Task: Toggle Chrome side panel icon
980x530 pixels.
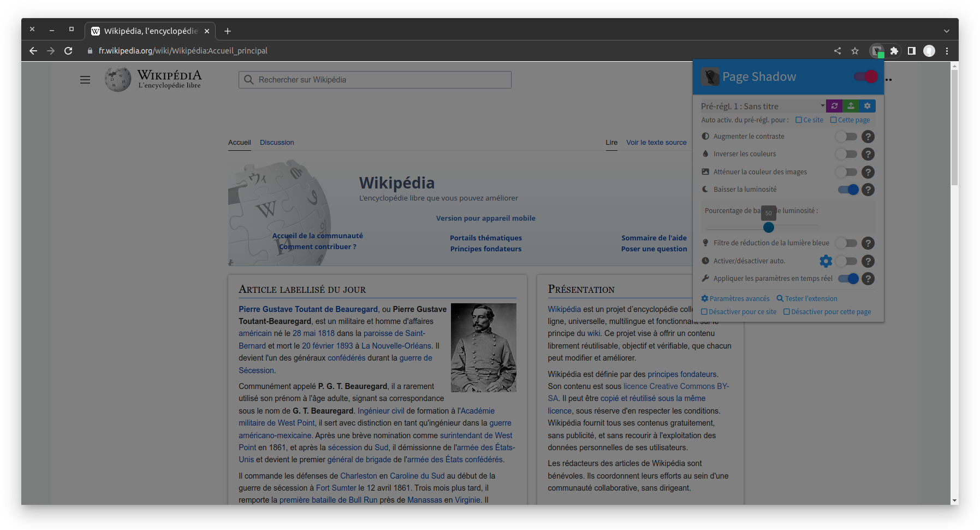Action: 912,51
